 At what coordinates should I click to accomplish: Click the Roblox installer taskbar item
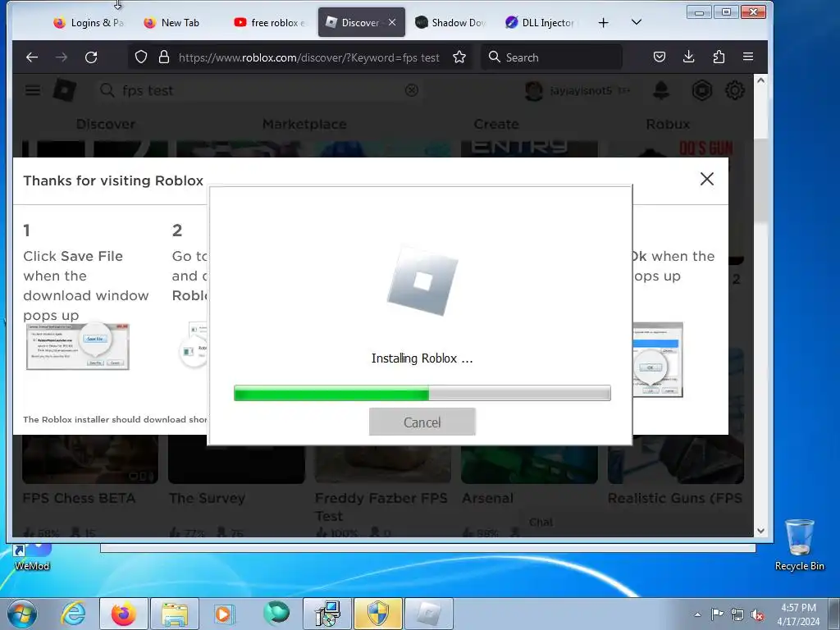pos(428,614)
